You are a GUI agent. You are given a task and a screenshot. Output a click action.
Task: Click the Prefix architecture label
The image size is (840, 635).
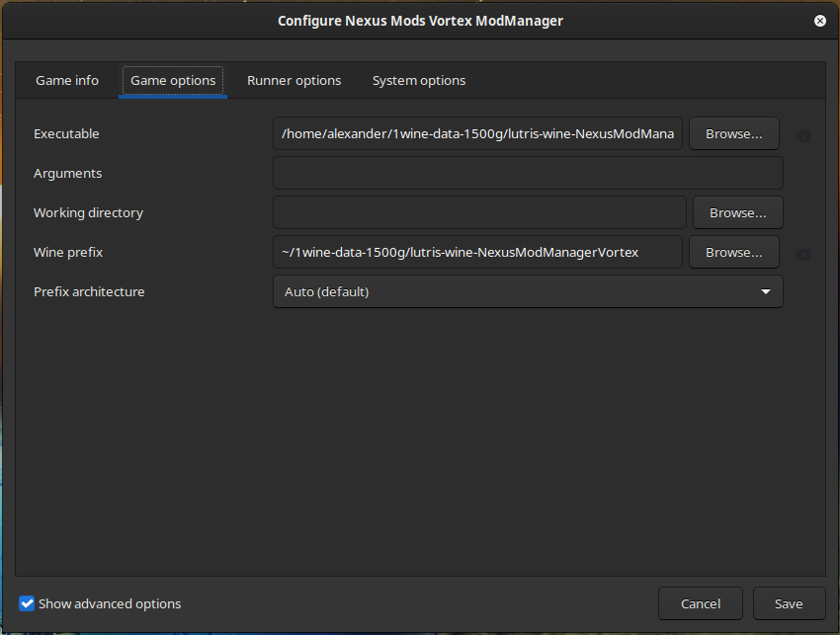point(89,291)
